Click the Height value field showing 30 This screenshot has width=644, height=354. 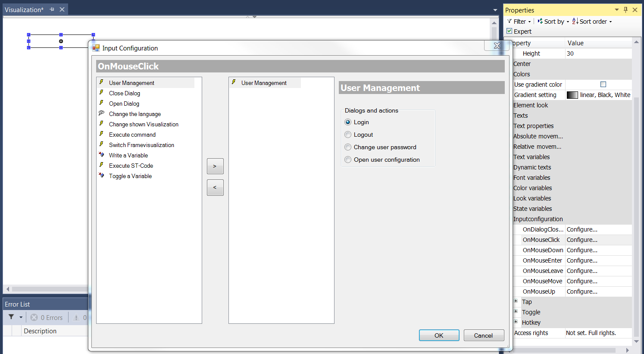(598, 53)
